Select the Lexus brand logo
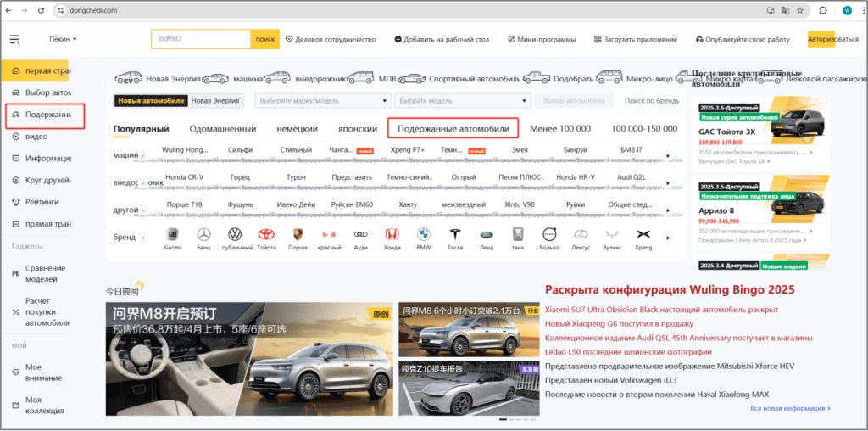 [580, 234]
